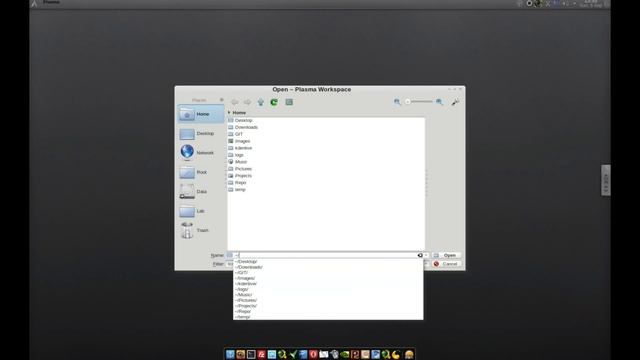Open the NVIDIA icon in the dock
The image size is (640, 360).
(x=344, y=354)
